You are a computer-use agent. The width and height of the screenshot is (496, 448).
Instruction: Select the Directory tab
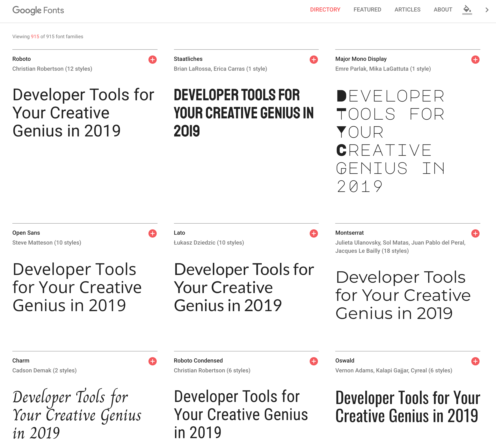click(x=325, y=10)
